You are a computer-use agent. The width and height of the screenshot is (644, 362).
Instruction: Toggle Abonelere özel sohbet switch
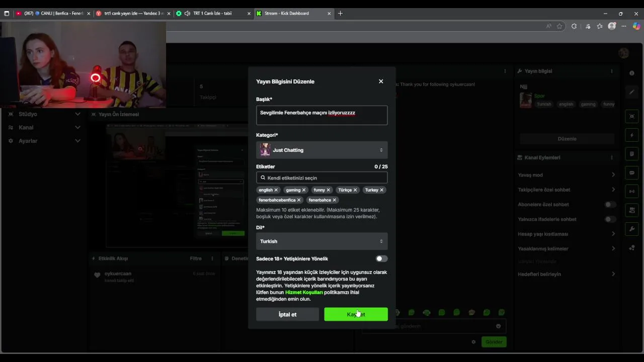[610, 205]
